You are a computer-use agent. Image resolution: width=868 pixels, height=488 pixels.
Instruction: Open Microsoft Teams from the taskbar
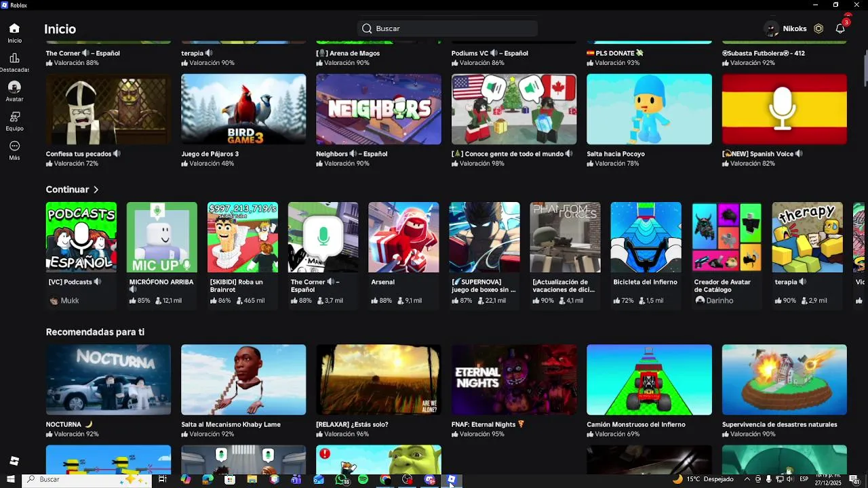pyautogui.click(x=296, y=480)
